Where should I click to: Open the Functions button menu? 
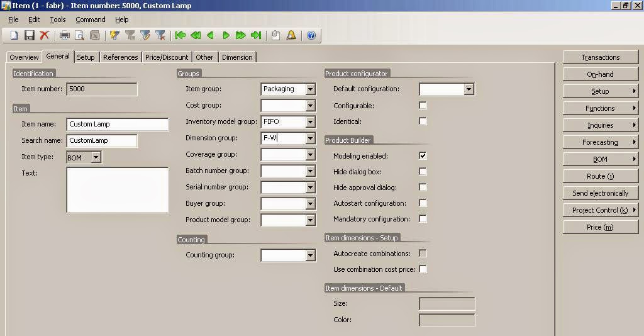click(601, 108)
